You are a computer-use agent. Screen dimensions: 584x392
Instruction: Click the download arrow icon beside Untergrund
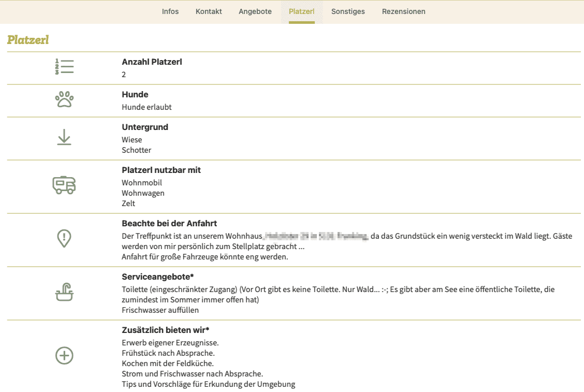[x=64, y=138]
